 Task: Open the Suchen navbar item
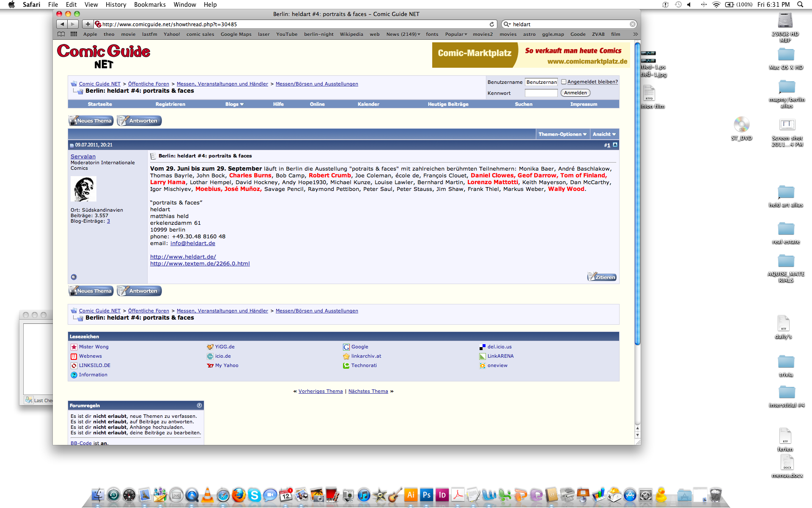point(524,104)
